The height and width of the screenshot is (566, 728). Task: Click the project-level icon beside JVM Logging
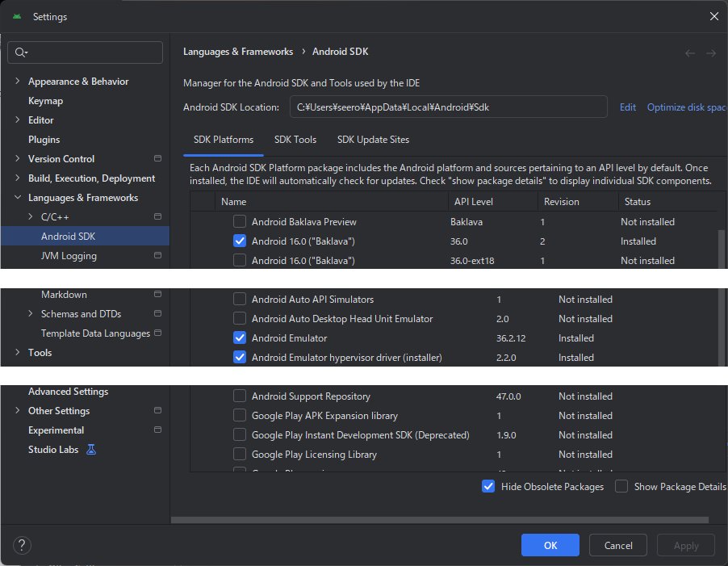coord(158,255)
